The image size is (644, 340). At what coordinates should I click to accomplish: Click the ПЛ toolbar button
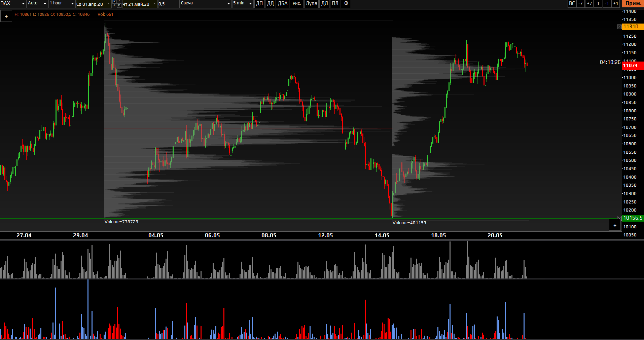(335, 4)
